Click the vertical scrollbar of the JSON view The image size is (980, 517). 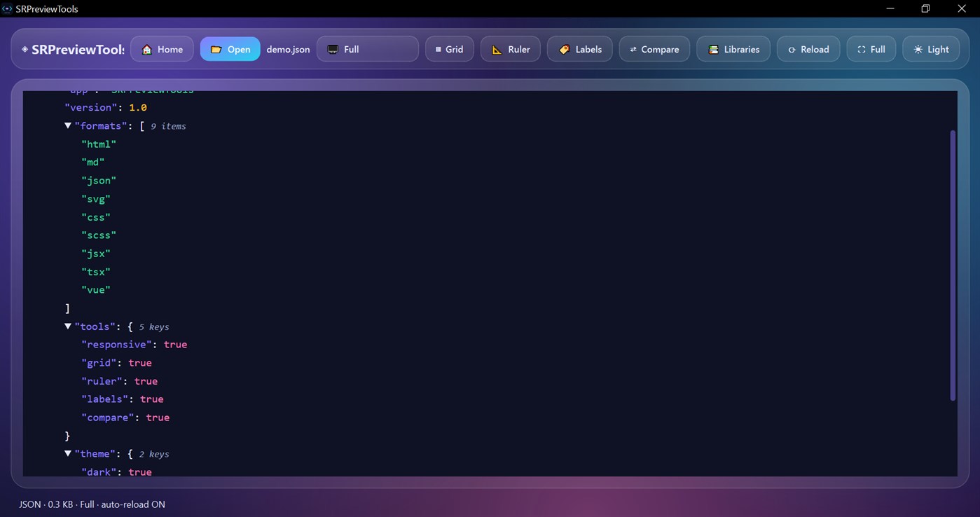tap(953, 265)
